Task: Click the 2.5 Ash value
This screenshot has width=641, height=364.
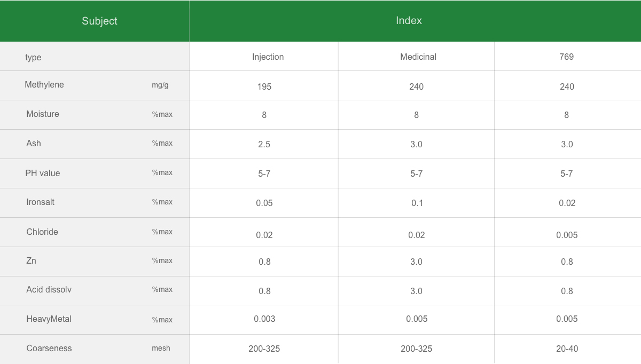Action: click(264, 145)
